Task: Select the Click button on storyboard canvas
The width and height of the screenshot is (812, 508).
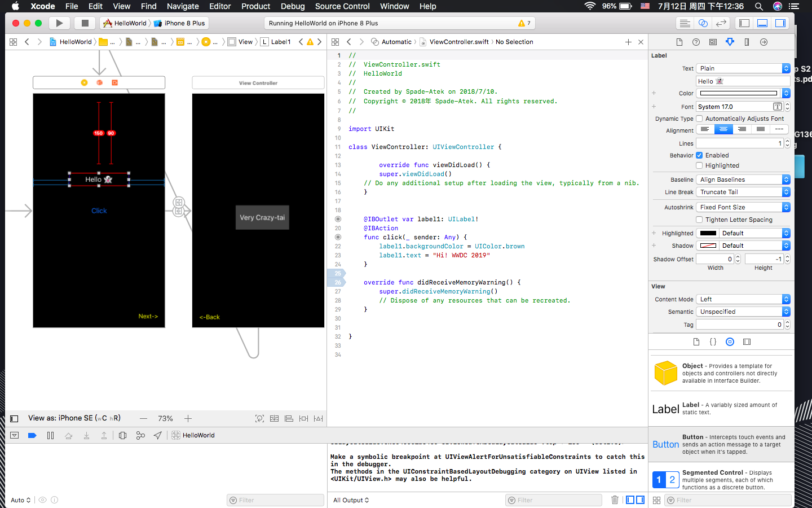Action: pyautogui.click(x=99, y=211)
